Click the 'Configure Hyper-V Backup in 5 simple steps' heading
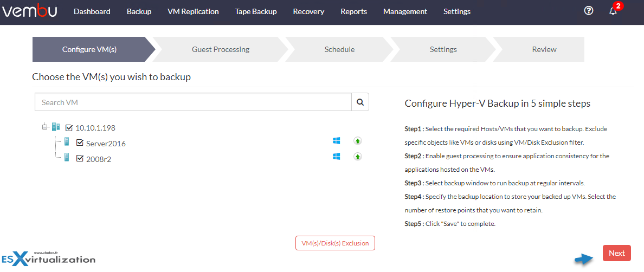 (x=498, y=103)
